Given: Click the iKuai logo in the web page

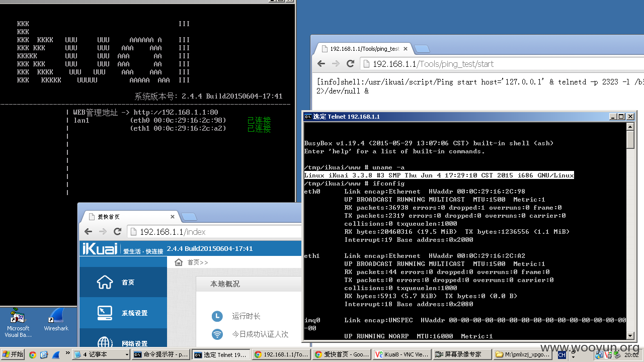Looking at the screenshot, I should click(x=100, y=248).
